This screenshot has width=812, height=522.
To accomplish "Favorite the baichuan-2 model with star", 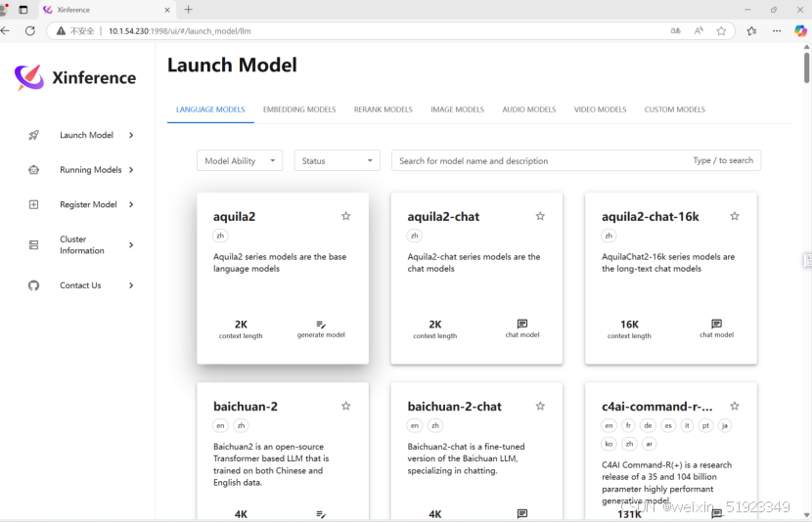I will click(x=346, y=406).
